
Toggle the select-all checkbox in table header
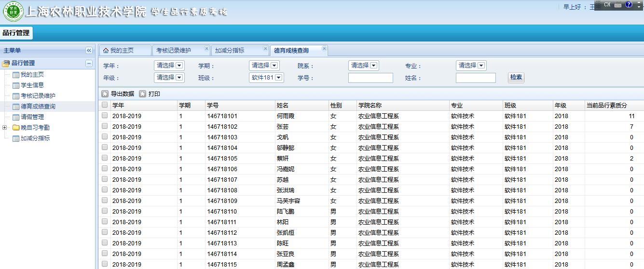(105, 105)
